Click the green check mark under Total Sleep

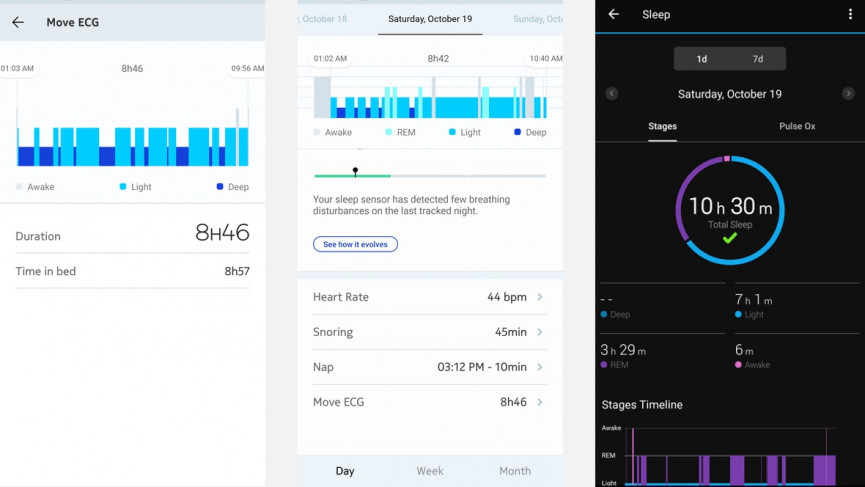[730, 238]
